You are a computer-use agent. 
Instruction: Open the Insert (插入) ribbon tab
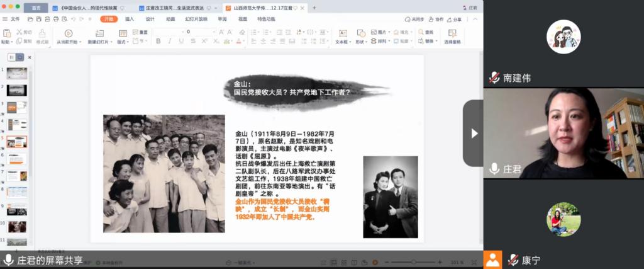pyautogui.click(x=130, y=20)
